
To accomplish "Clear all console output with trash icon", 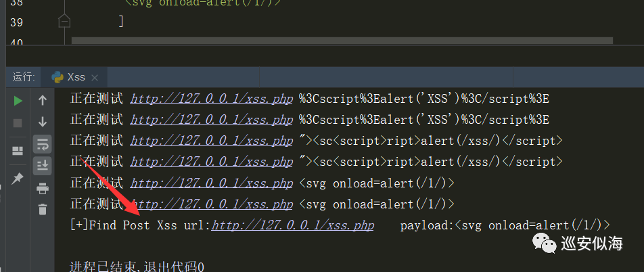I will (x=43, y=209).
